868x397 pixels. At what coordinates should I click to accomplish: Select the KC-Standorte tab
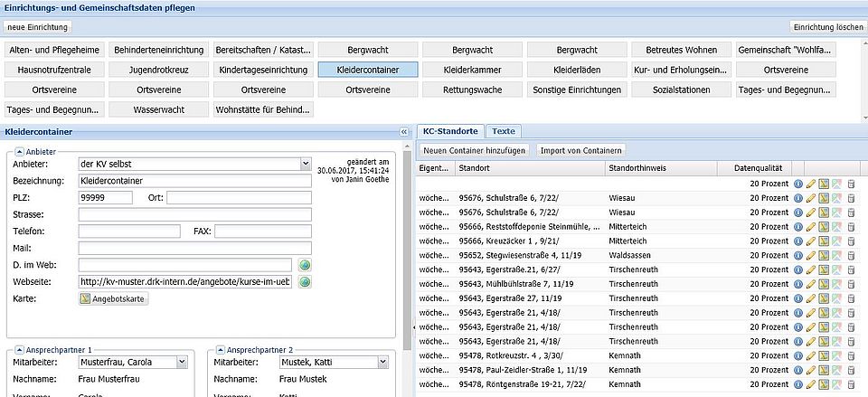coord(451,131)
